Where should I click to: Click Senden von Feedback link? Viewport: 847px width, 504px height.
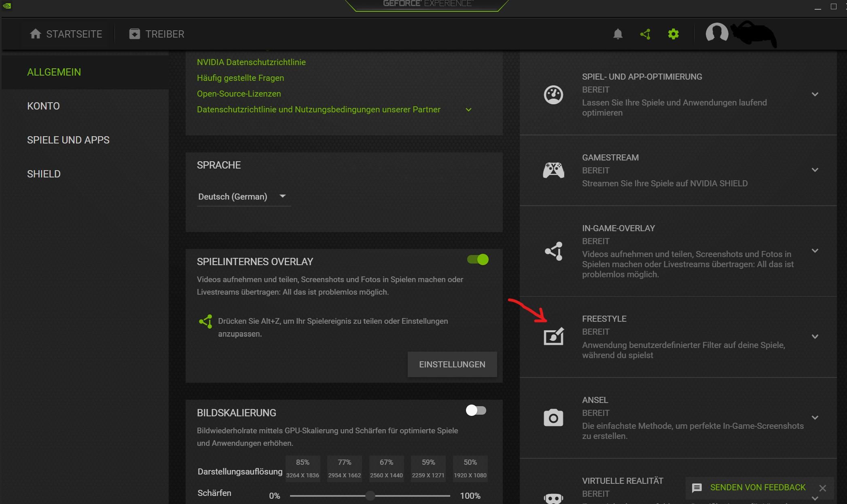(x=758, y=487)
